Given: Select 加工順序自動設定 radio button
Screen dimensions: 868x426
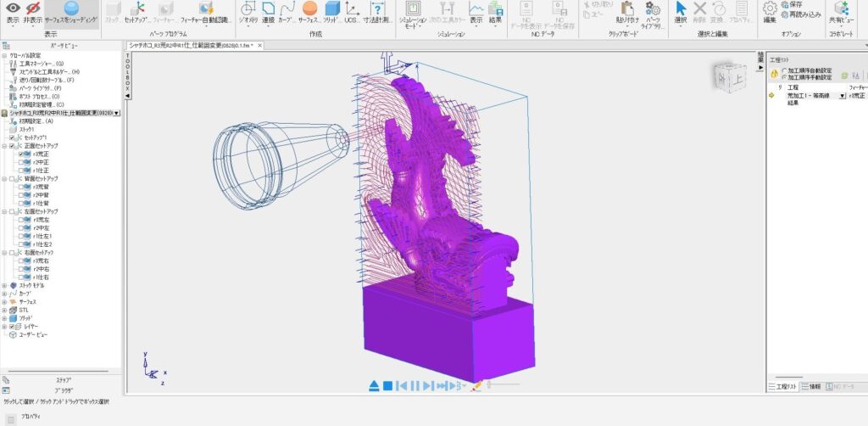Looking at the screenshot, I should tap(784, 71).
